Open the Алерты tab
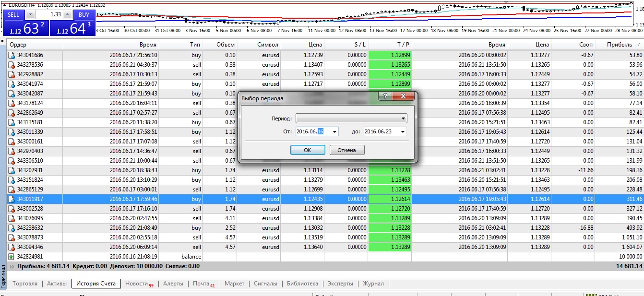Screen dimensions: 644x296 coord(173,284)
